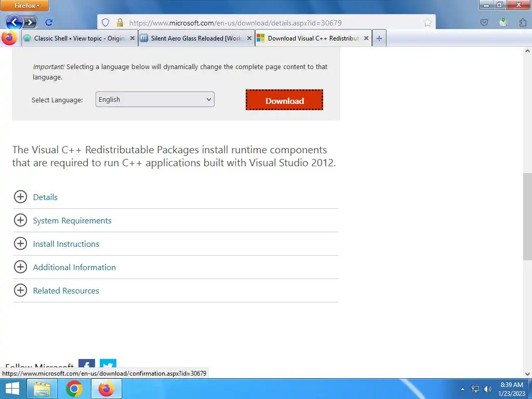532x399 pixels.
Task: Click the page scrollbar thumb
Action: pos(527,216)
